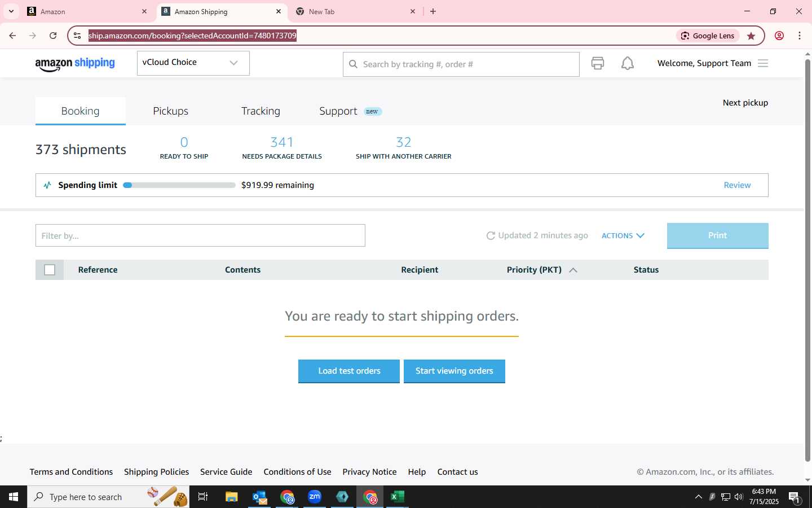812x508 pixels.
Task: Click the Amazon Shipping logo
Action: pos(75,64)
